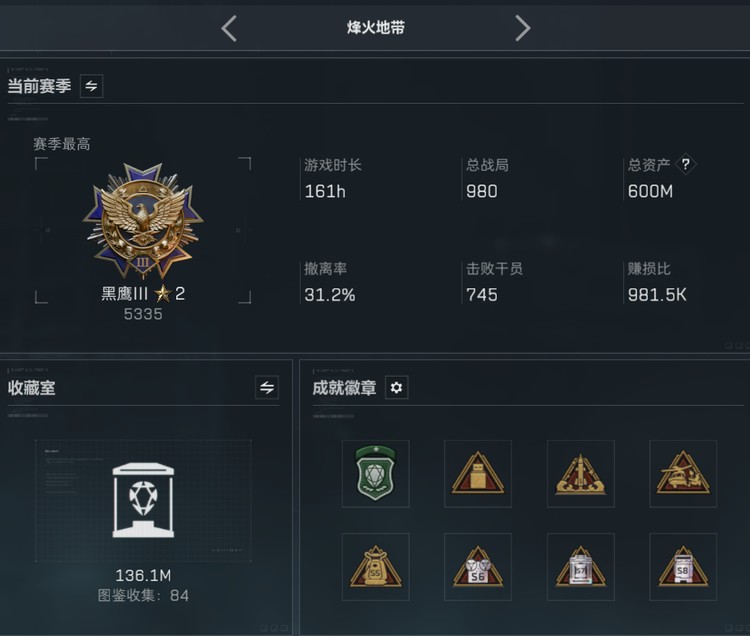Open the collection room display case
The width and height of the screenshot is (750, 636).
click(143, 501)
